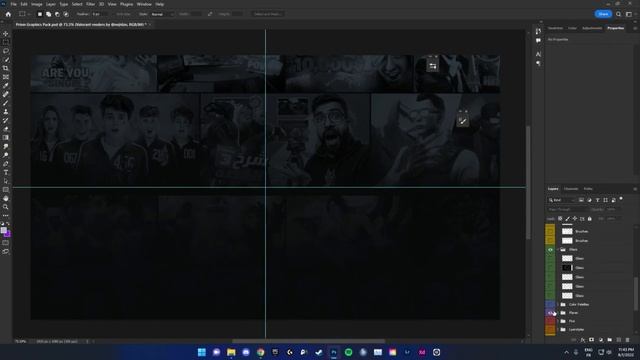Open the Character panel icon
Screen dimensions: 640x360
point(538,54)
